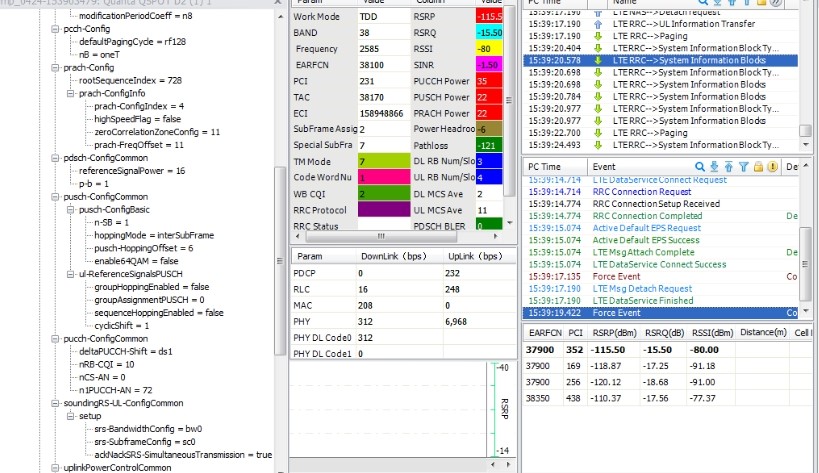Select the n1PUCCH-AN = 72 tree item
This screenshot has height=473, width=819.
[115, 390]
